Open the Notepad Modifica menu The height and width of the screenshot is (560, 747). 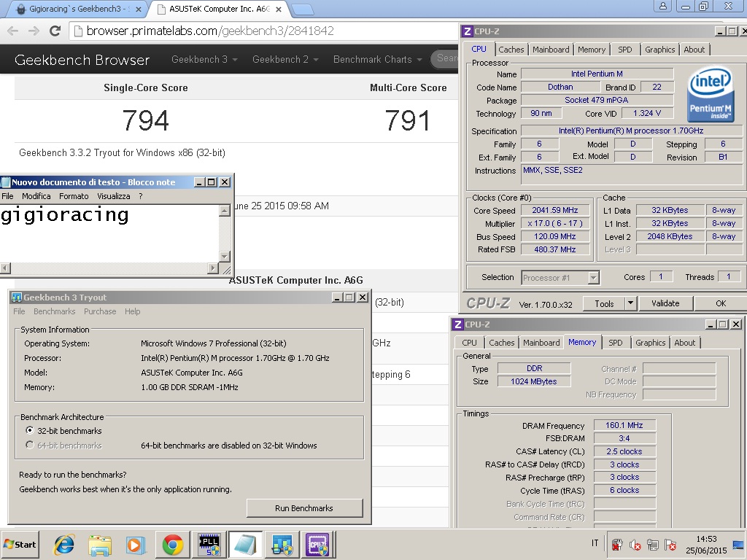(36, 196)
